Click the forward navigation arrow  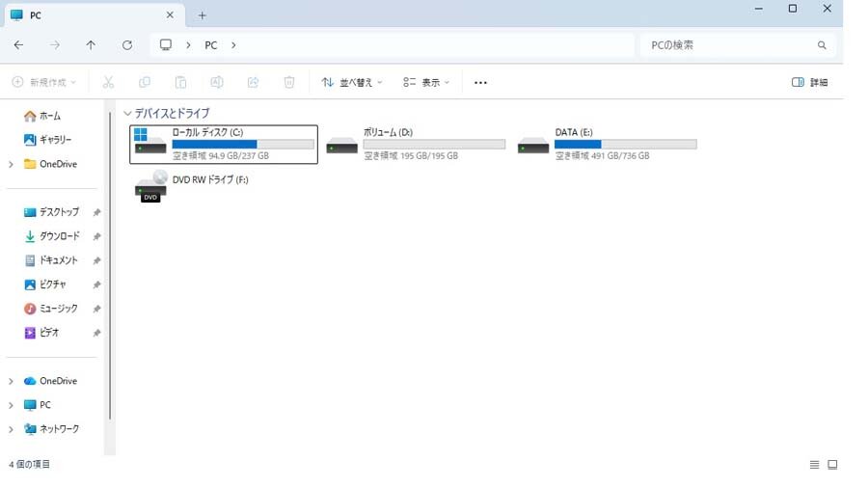pos(54,45)
